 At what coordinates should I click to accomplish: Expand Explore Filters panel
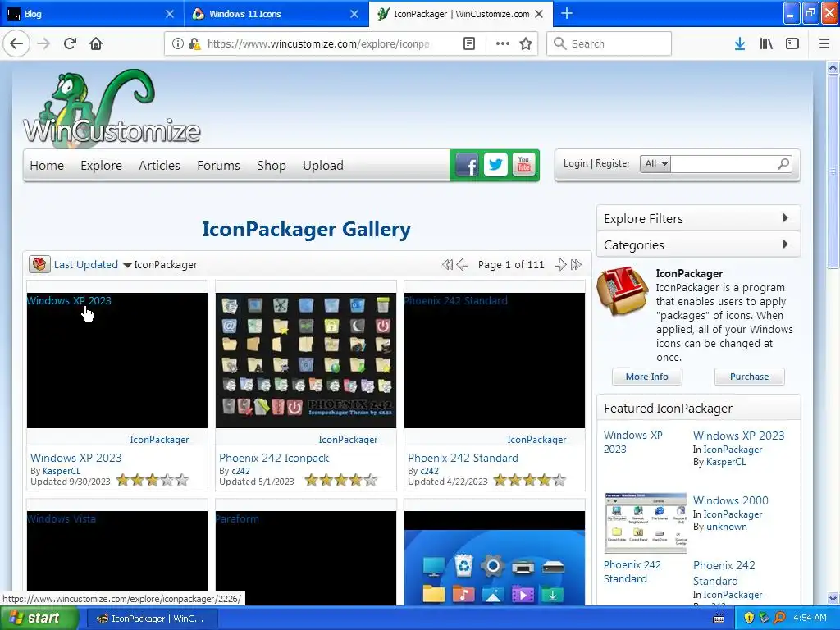pyautogui.click(x=698, y=218)
